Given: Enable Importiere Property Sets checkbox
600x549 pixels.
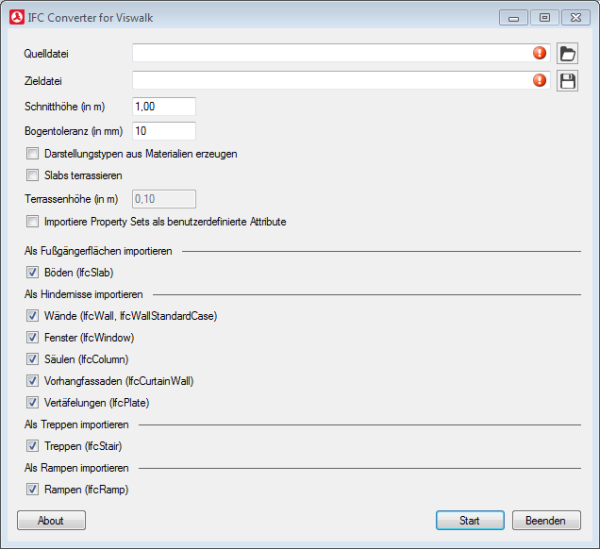Looking at the screenshot, I should 33,221.
